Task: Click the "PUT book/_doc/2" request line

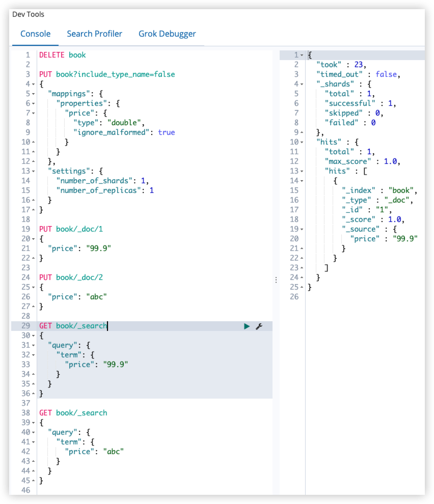Action: click(x=71, y=277)
